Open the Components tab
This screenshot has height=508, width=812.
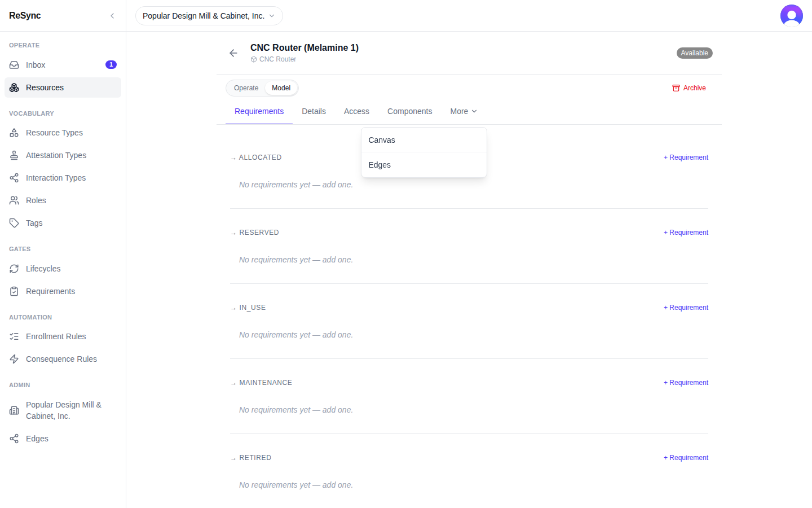(409, 111)
